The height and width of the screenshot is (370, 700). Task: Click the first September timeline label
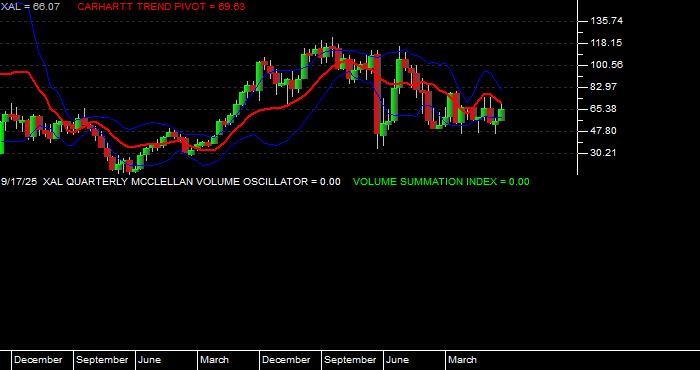[x=102, y=360]
